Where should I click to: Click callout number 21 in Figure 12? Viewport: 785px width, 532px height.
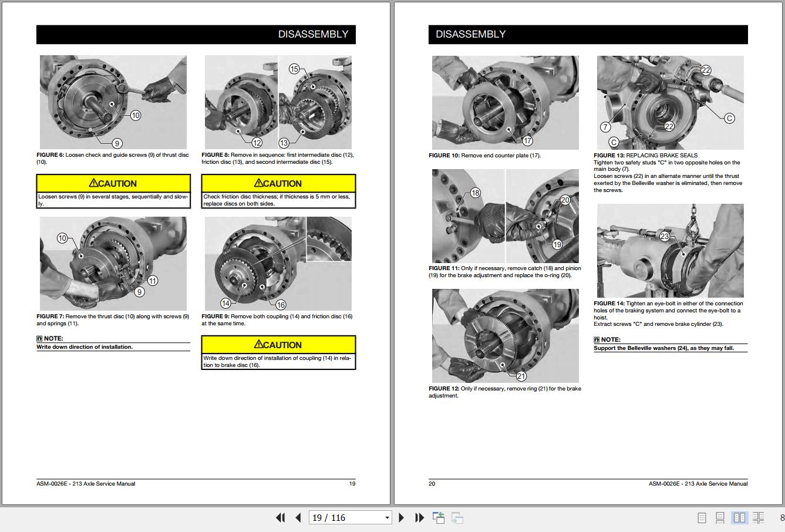click(521, 376)
